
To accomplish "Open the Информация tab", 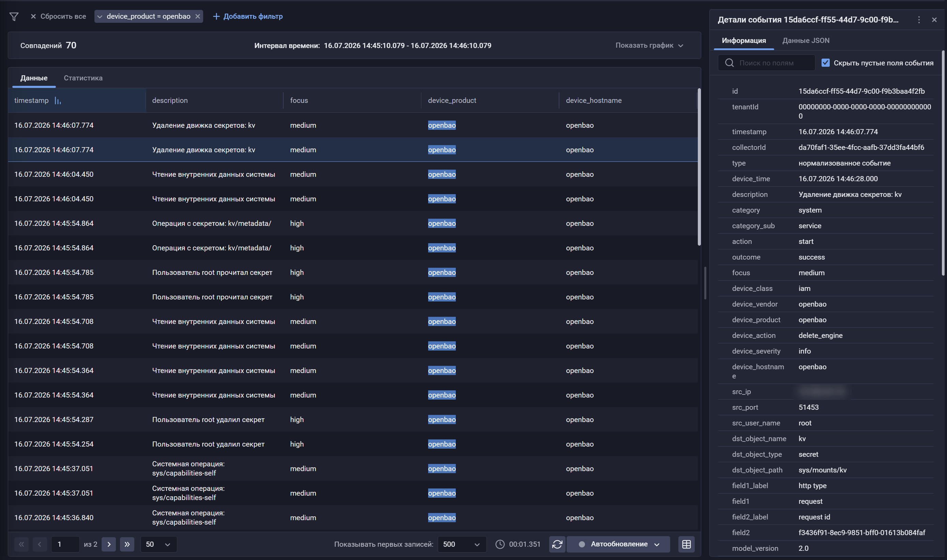I will (744, 41).
